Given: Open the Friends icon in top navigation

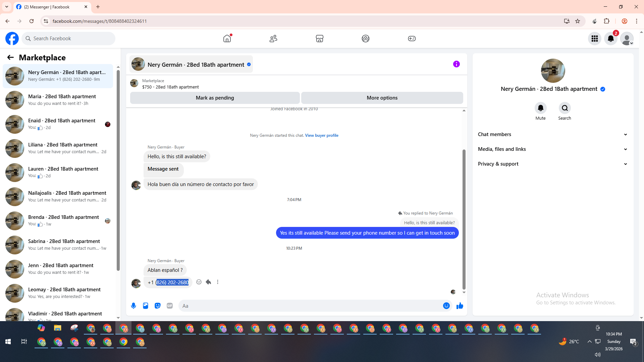Looking at the screenshot, I should (x=273, y=39).
